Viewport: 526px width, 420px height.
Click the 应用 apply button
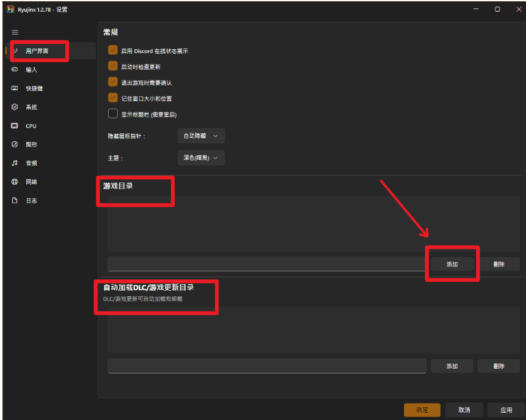[506, 410]
